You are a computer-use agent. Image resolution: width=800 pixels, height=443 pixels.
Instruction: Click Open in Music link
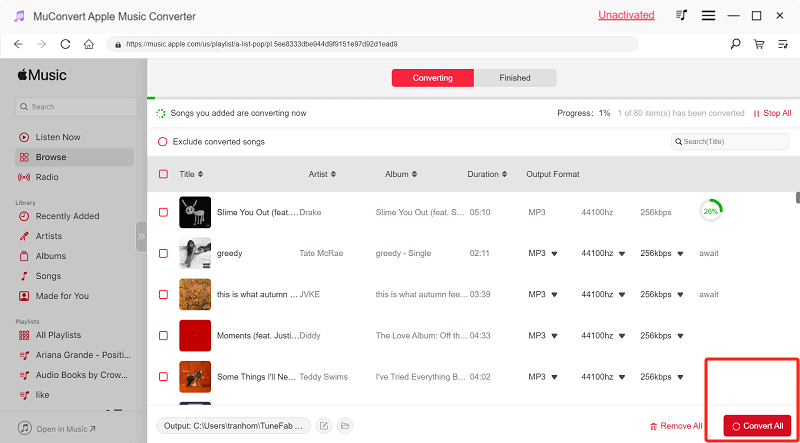click(58, 429)
